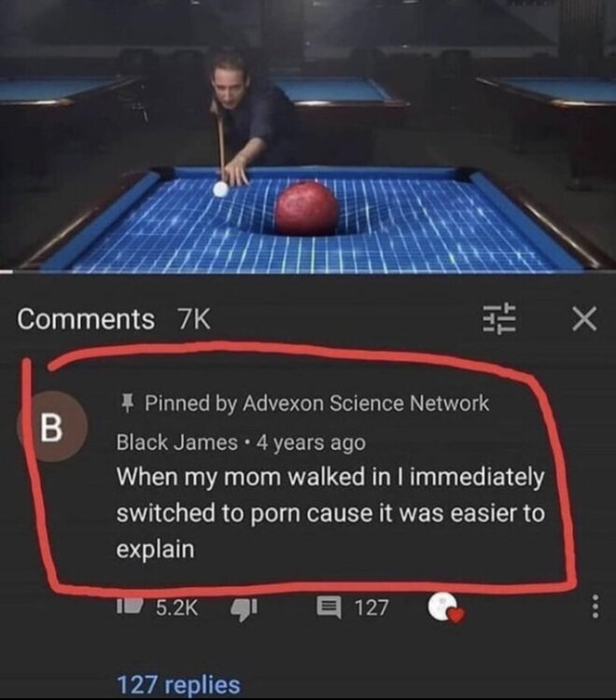Screen dimensions: 616x700
Task: Open the three-dot comment options menu
Action: (x=595, y=607)
